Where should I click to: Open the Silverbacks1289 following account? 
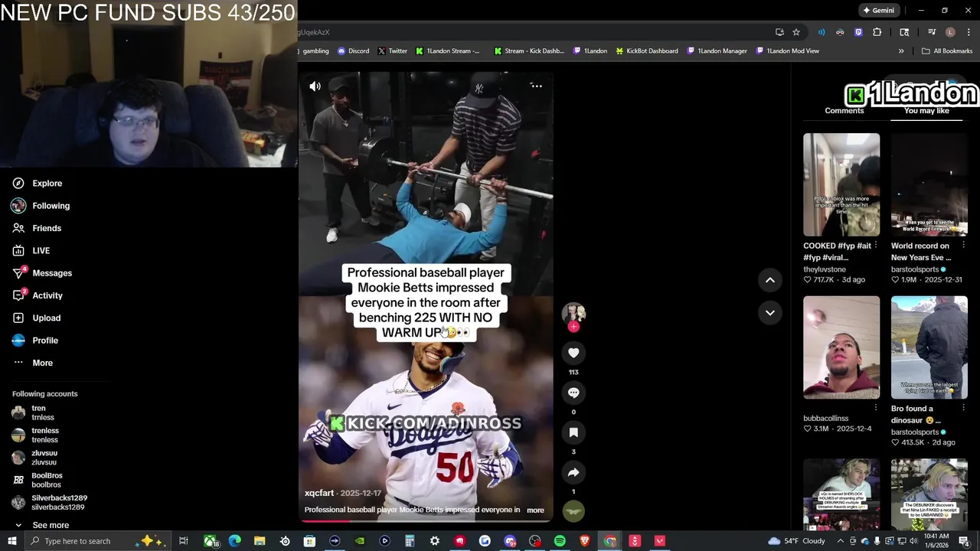click(59, 503)
